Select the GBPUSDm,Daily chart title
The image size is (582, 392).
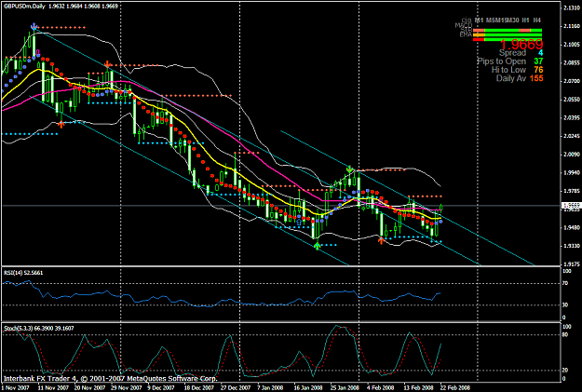pyautogui.click(x=24, y=6)
